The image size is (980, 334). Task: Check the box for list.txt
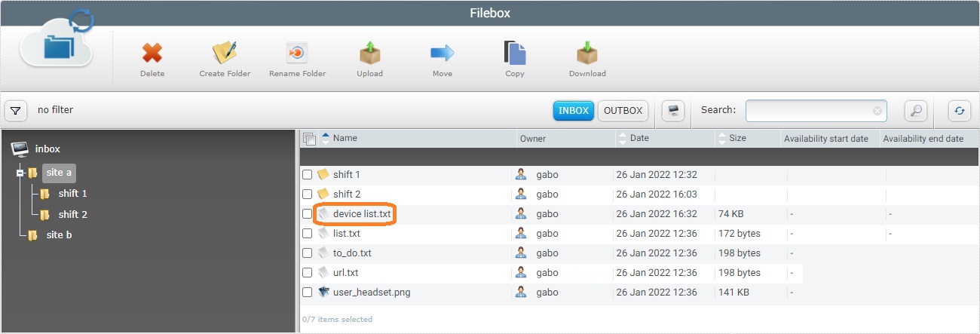[308, 234]
